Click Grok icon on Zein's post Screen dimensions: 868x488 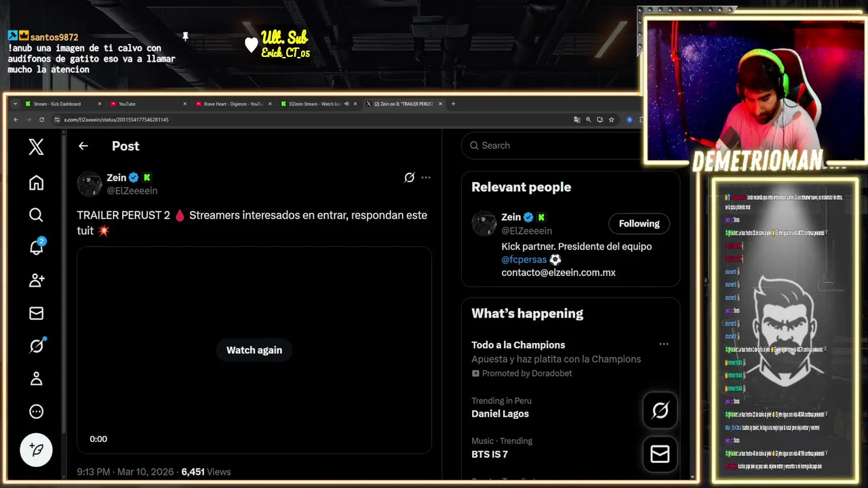click(409, 178)
